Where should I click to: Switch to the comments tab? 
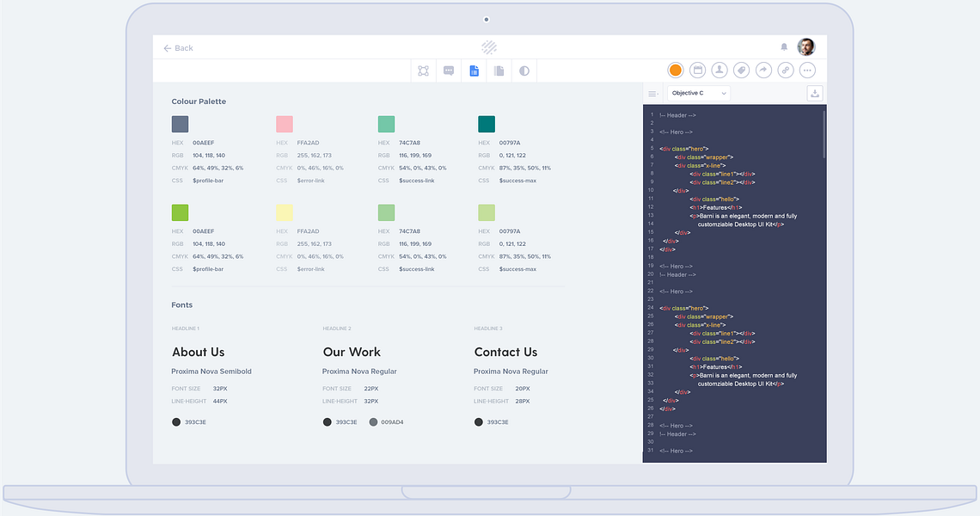(x=449, y=71)
